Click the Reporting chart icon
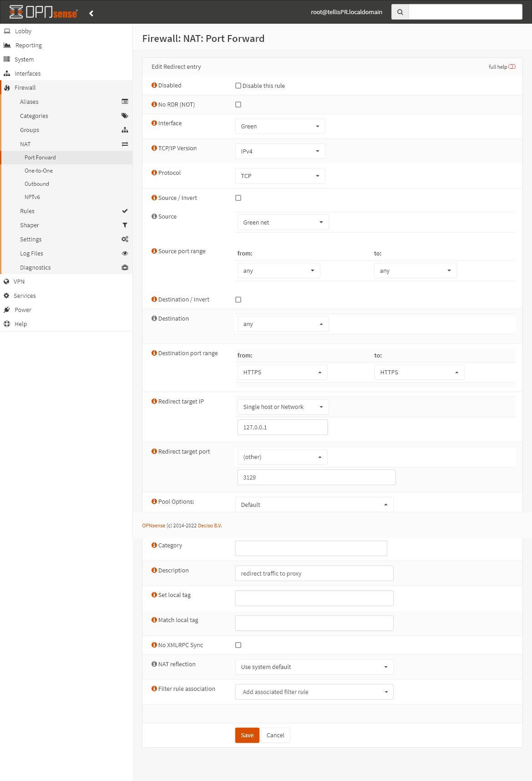The height and width of the screenshot is (781, 532). point(7,45)
